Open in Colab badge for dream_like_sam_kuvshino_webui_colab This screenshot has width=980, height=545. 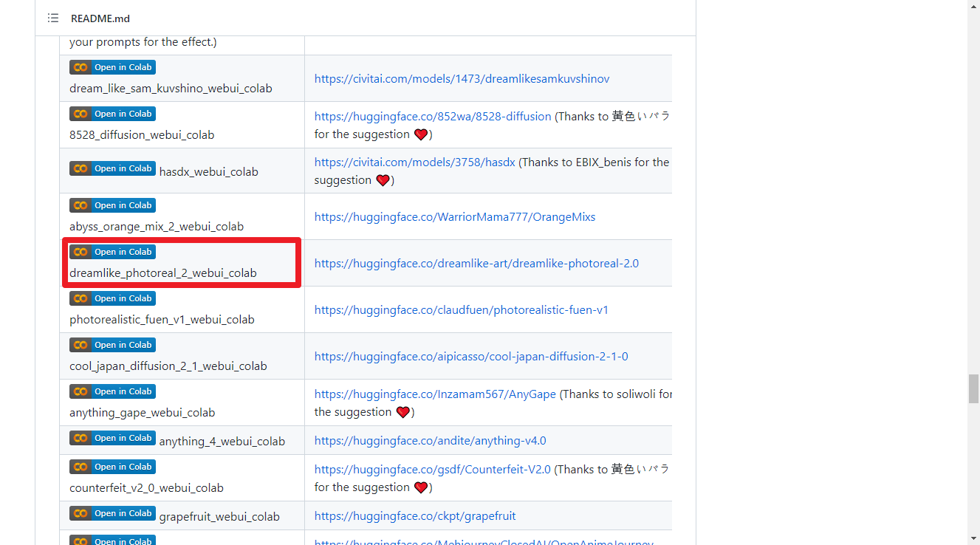112,67
